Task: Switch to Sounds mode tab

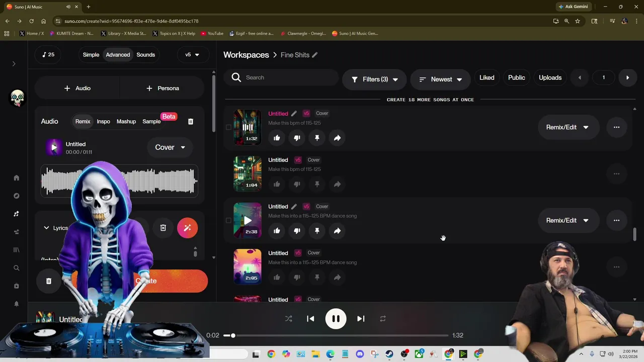Action: pyautogui.click(x=146, y=55)
